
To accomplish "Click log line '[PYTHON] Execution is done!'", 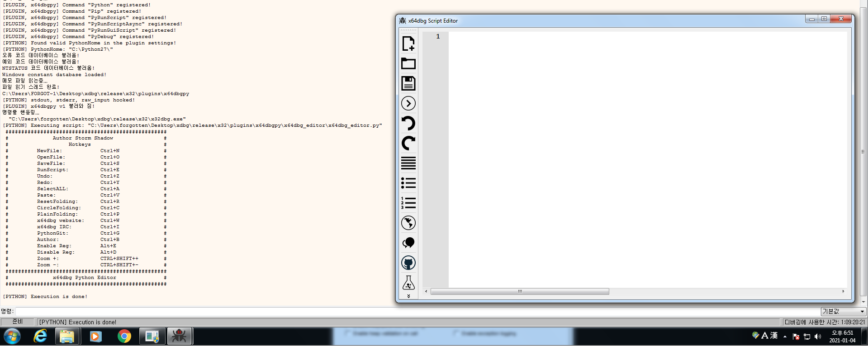I will pyautogui.click(x=45, y=297).
